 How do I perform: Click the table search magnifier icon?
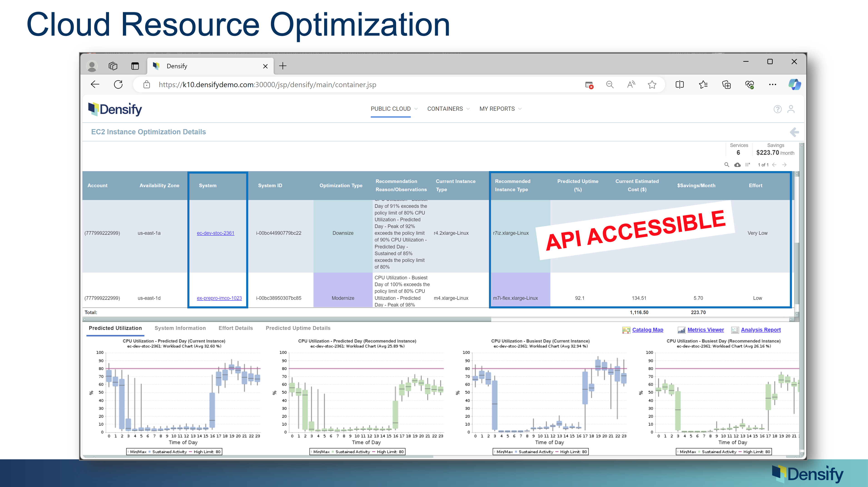coord(727,165)
